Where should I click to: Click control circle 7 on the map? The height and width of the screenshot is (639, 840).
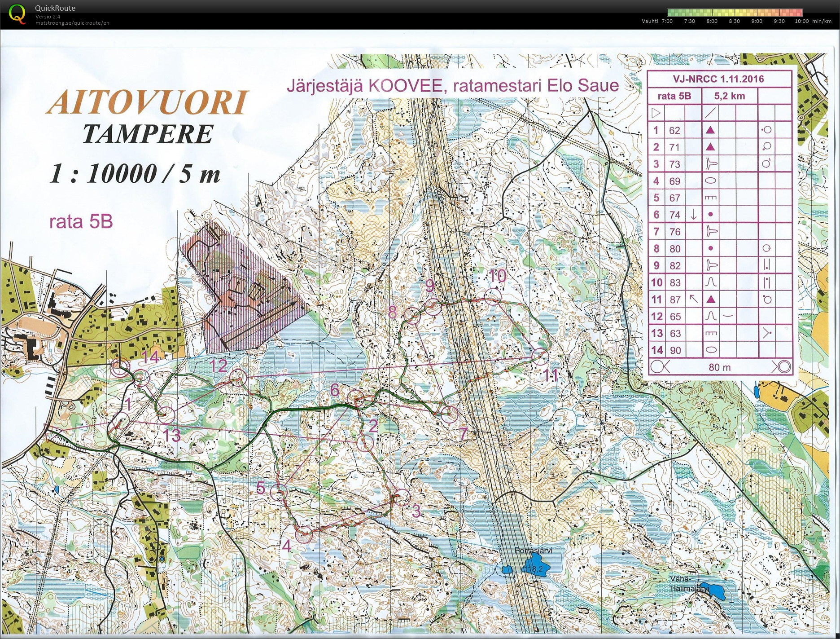click(449, 414)
